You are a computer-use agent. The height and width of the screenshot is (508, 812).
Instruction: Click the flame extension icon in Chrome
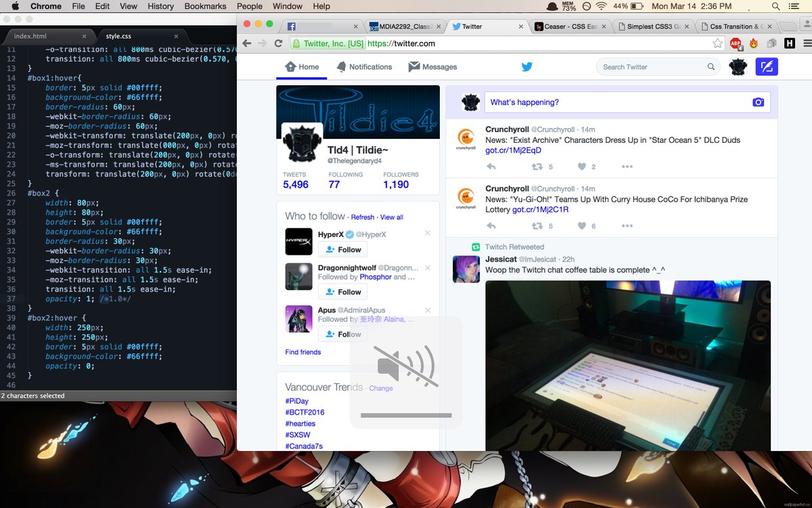pyautogui.click(x=754, y=43)
